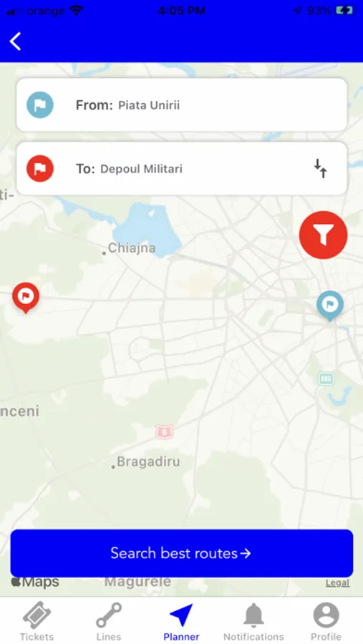The height and width of the screenshot is (644, 363).
Task: Tap the route 6 shield on the map
Action: tap(164, 431)
